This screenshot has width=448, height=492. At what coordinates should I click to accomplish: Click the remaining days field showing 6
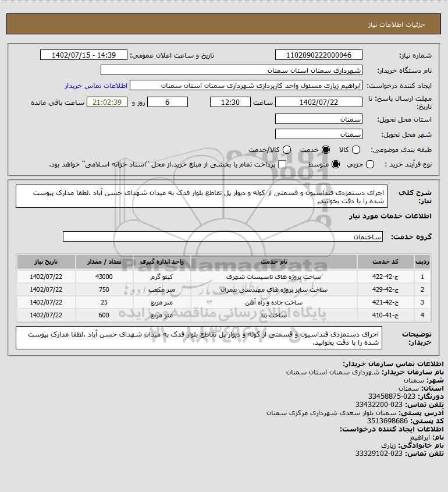(x=168, y=102)
